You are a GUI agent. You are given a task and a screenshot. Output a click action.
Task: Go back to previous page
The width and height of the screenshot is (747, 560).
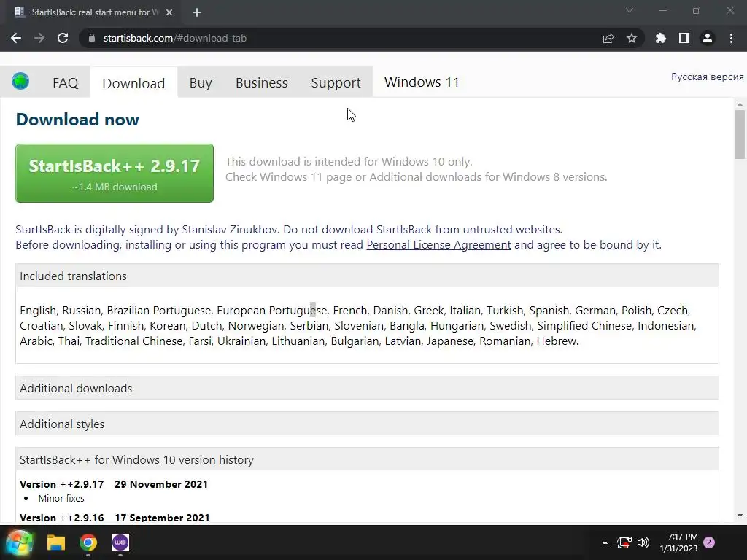(x=16, y=38)
